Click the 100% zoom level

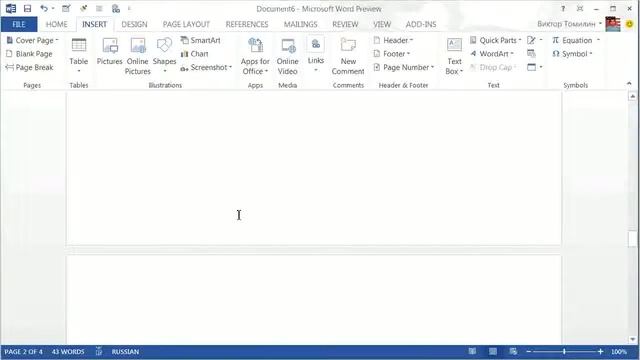(619, 351)
